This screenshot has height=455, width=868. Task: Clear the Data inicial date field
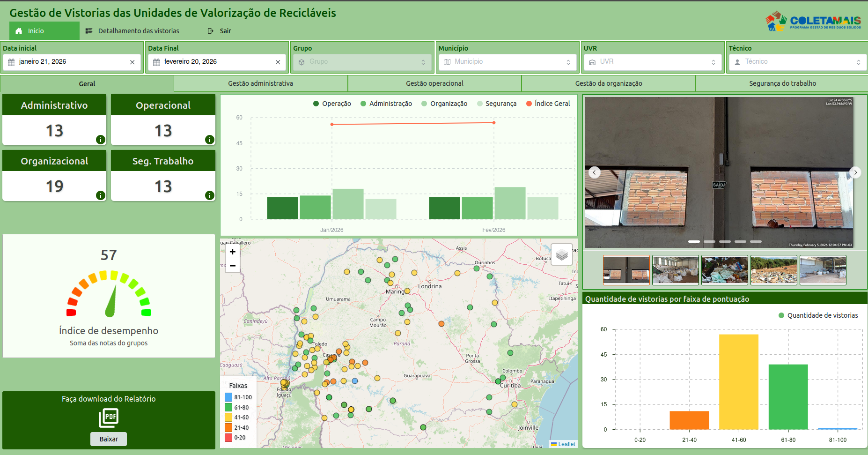[132, 62]
